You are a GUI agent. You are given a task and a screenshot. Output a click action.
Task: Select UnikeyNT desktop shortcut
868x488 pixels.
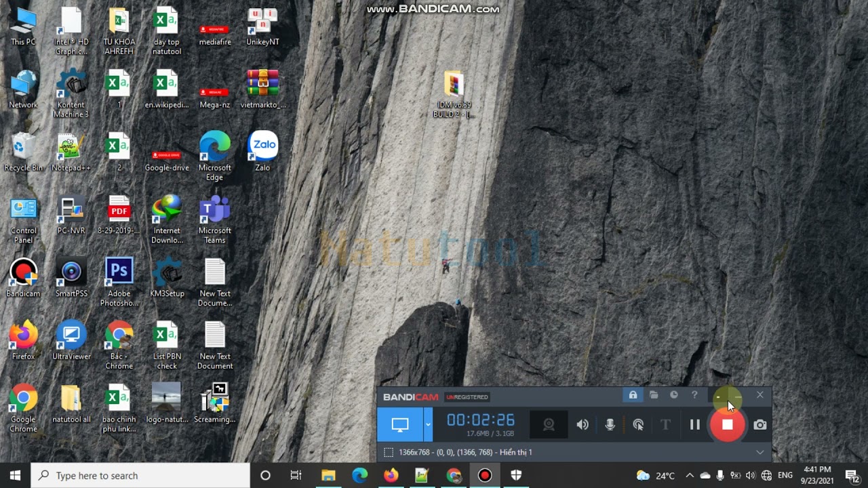pyautogui.click(x=262, y=27)
